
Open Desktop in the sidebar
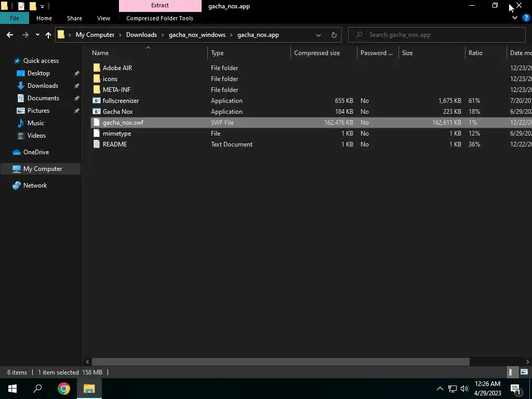point(38,73)
